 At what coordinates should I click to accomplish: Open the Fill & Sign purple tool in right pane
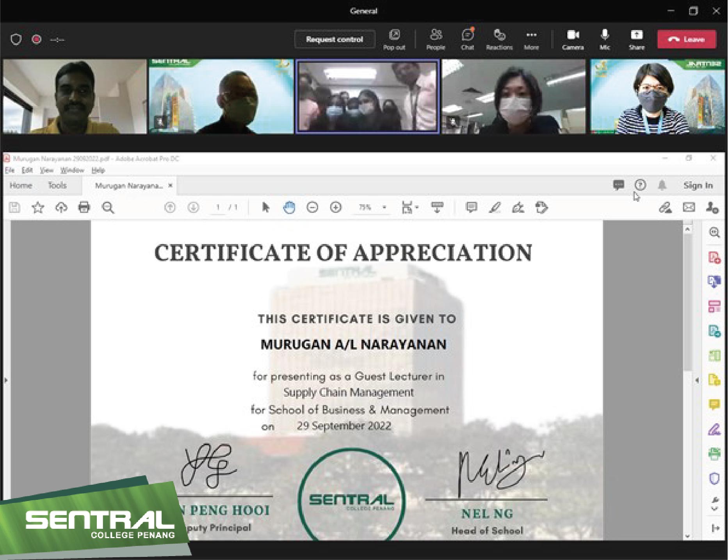[x=714, y=429]
